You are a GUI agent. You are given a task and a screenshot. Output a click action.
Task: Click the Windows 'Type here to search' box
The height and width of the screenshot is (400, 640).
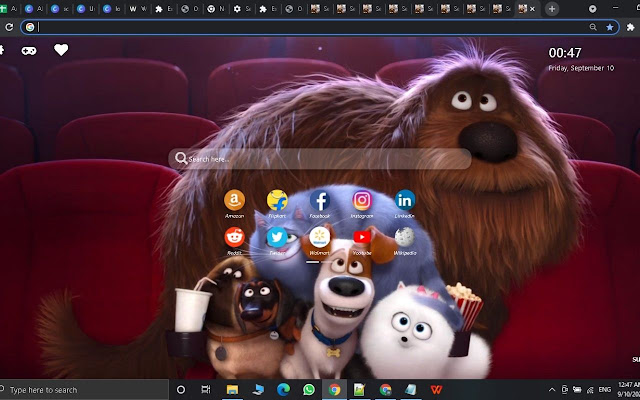coord(84,390)
